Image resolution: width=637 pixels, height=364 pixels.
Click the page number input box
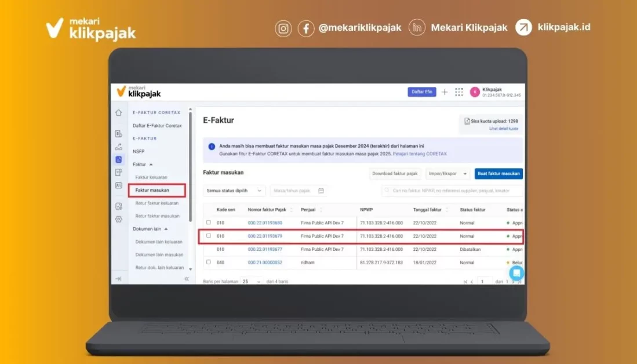point(484,281)
